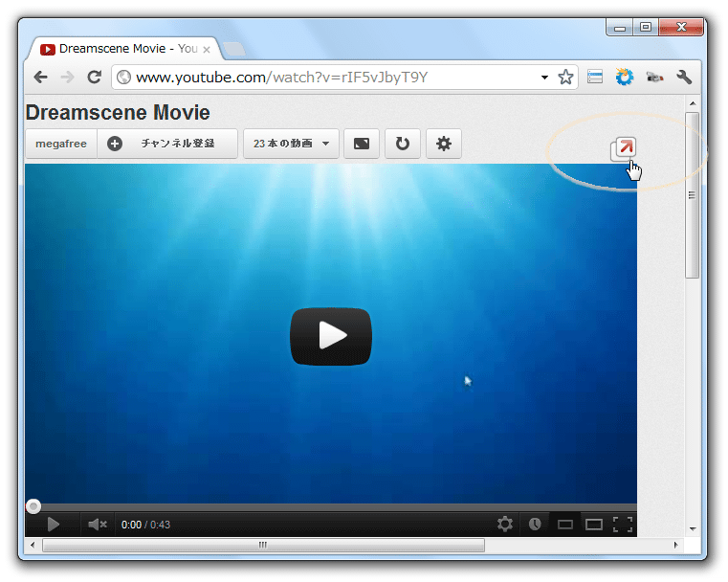
Task: Open the gear options button above the video
Action: coord(444,144)
